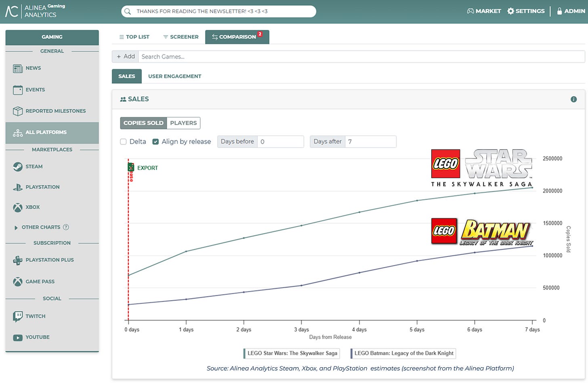Screen dimensions: 588x383
Task: Select the Gaming sidebar header tab
Action: pos(52,37)
